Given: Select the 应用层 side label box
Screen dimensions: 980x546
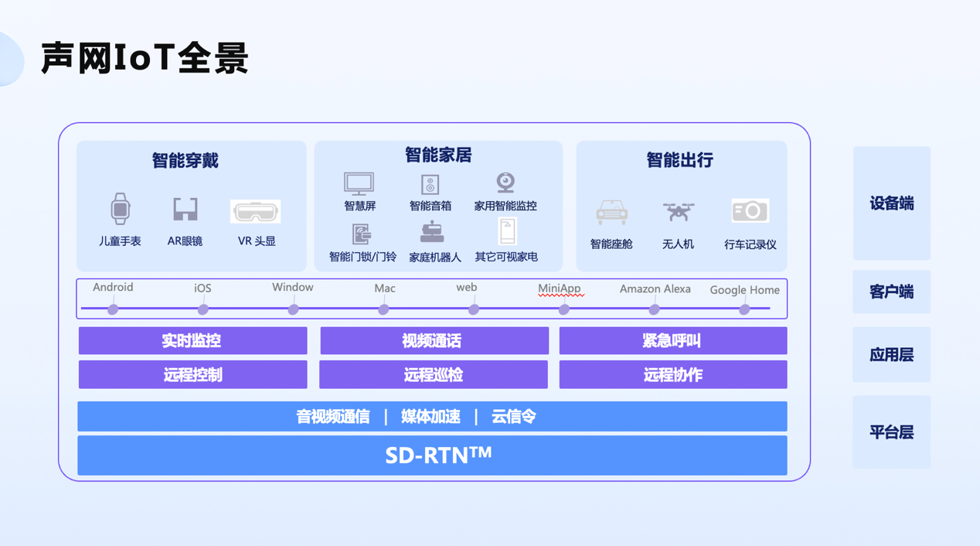Looking at the screenshot, I should pos(891,354).
